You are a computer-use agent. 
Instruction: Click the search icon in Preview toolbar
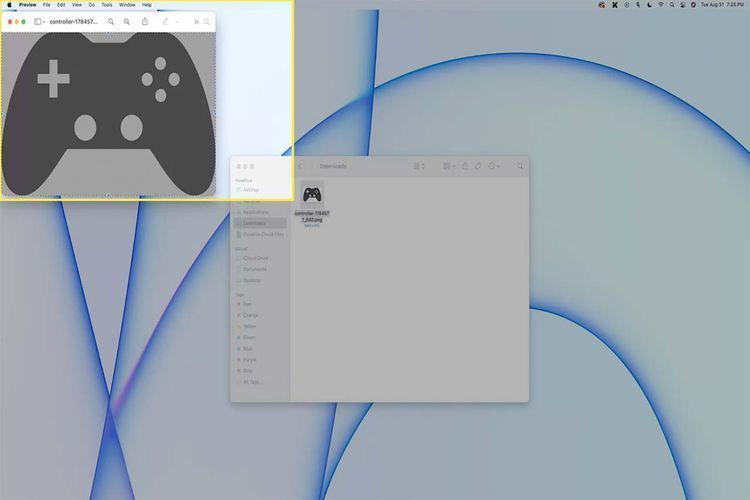(207, 21)
